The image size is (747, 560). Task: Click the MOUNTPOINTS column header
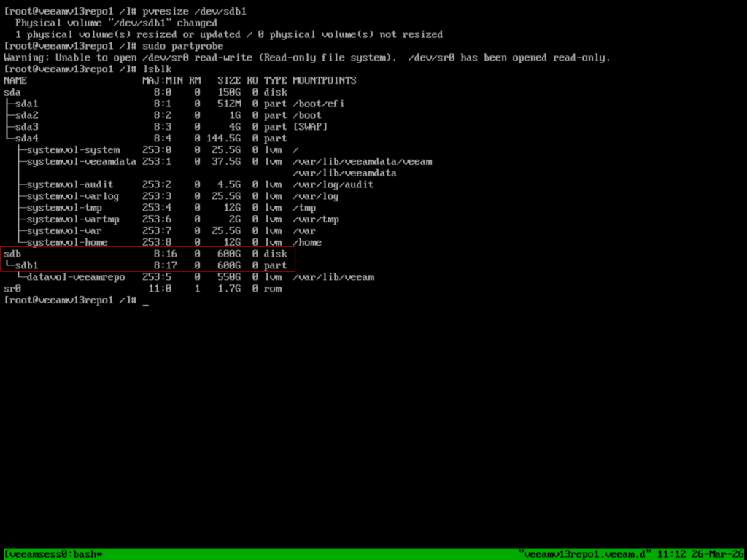coord(324,80)
